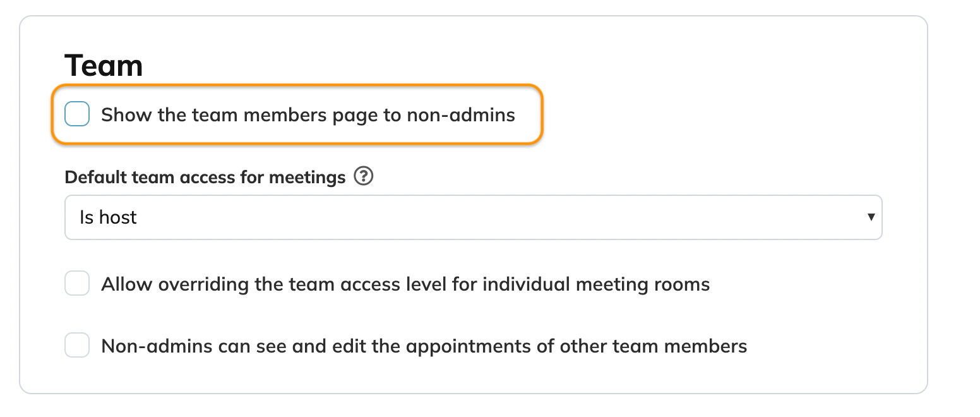Viewport: 980px width, 417px height.
Task: Tick the allow overriding team access level checkbox
Action: pyautogui.click(x=77, y=284)
